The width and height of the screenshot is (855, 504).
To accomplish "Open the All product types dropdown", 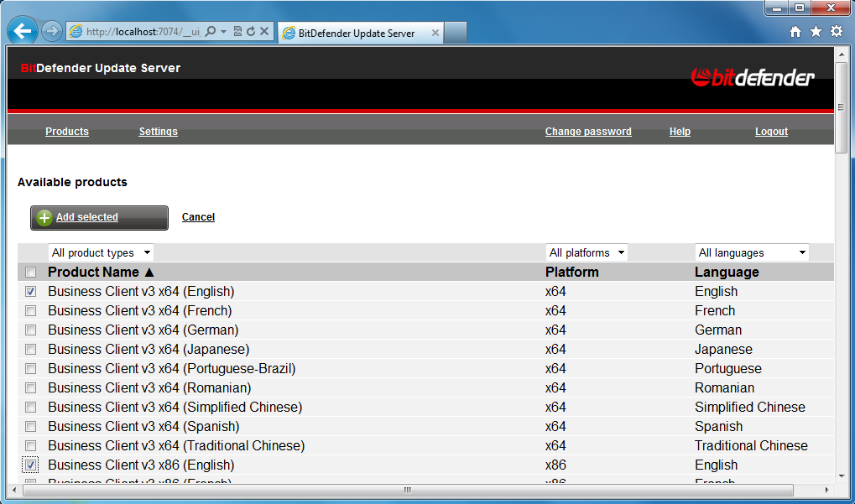I will tap(101, 252).
